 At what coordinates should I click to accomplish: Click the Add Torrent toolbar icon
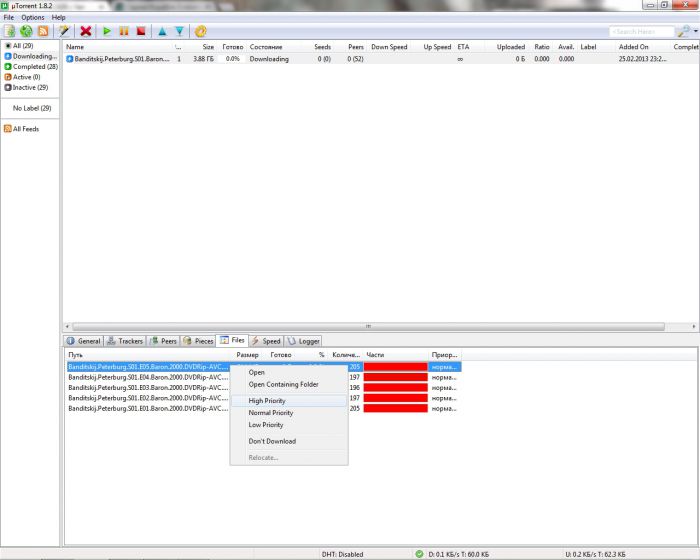click(9, 32)
